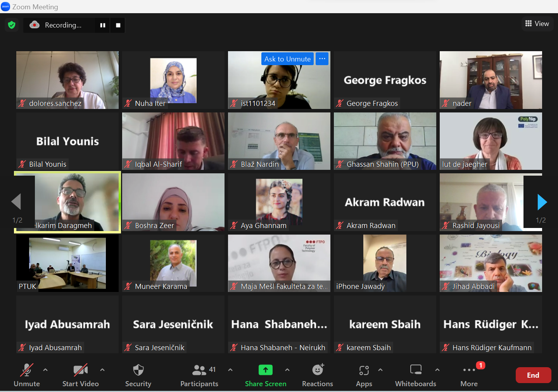558x392 pixels.
Task: Toggle Start Video camera button
Action: point(81,370)
